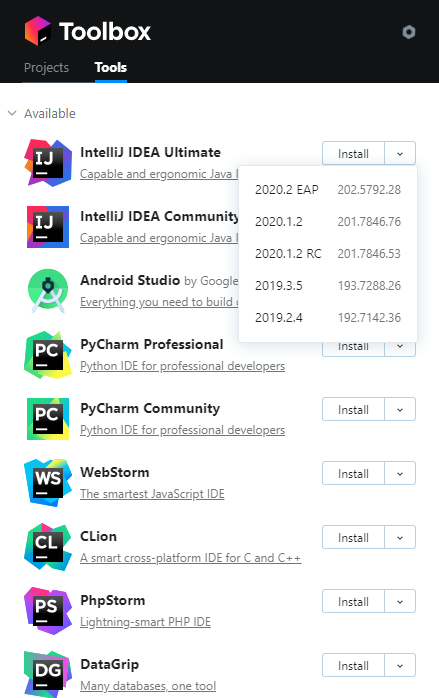This screenshot has width=439, height=698.
Task: Install PhpStorm
Action: click(x=353, y=601)
